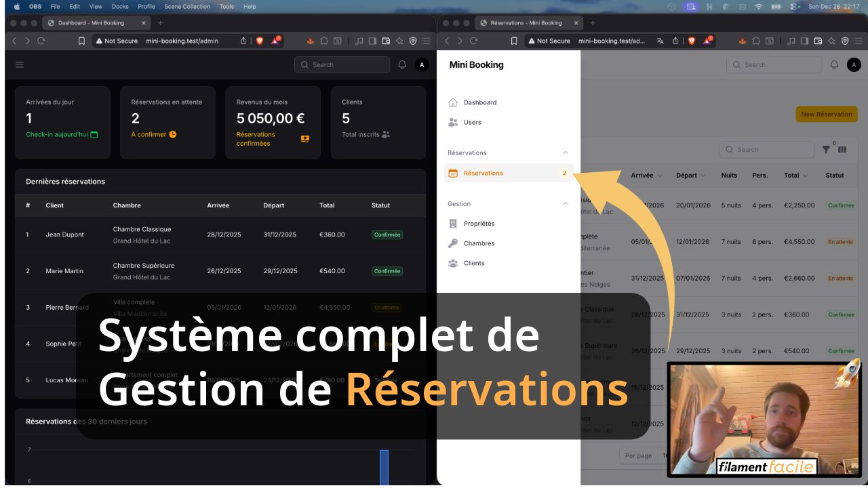Click the Users icon in the sidebar
The width and height of the screenshot is (868, 488).
click(453, 122)
